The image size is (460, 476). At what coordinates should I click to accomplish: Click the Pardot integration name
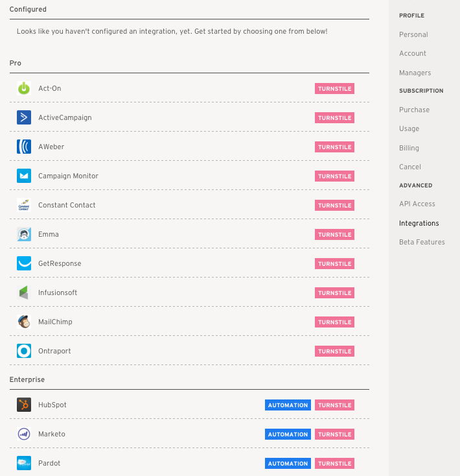(49, 463)
